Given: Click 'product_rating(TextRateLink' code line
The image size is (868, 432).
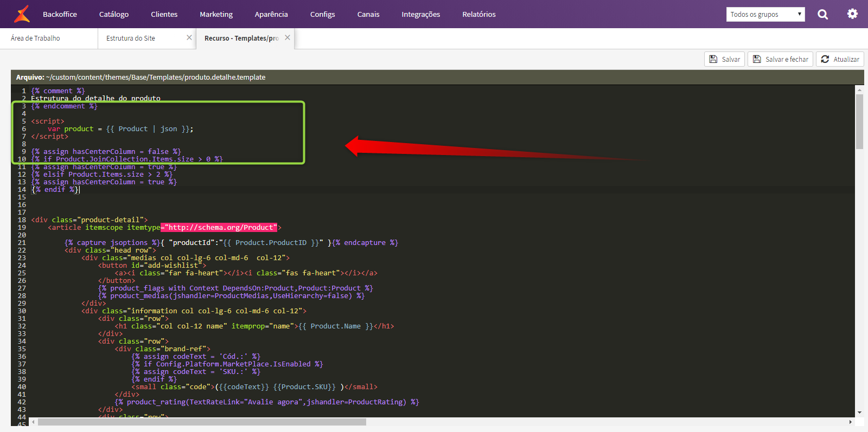Looking at the screenshot, I should pos(267,402).
